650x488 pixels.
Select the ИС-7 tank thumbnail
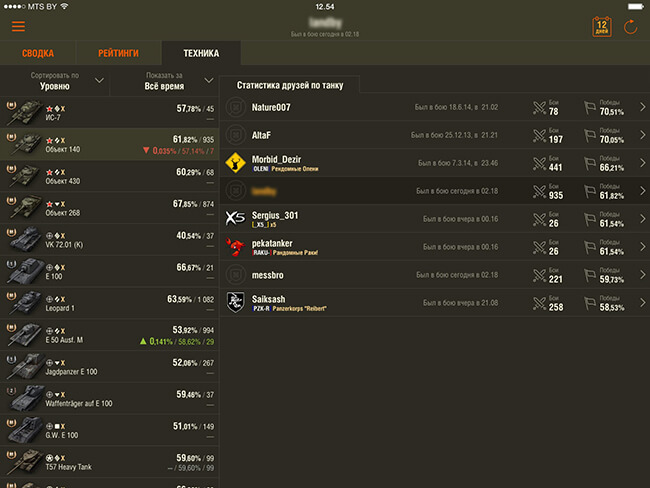[x=26, y=112]
